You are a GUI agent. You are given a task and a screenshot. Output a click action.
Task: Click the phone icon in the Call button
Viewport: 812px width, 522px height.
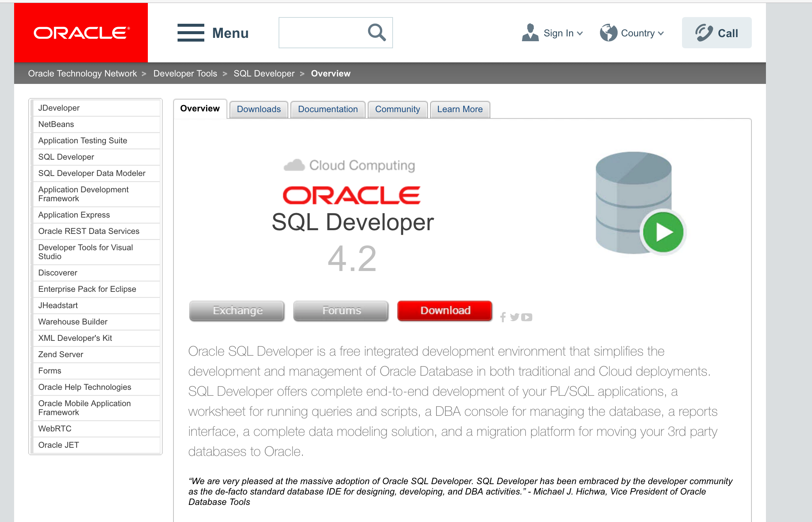tap(704, 32)
